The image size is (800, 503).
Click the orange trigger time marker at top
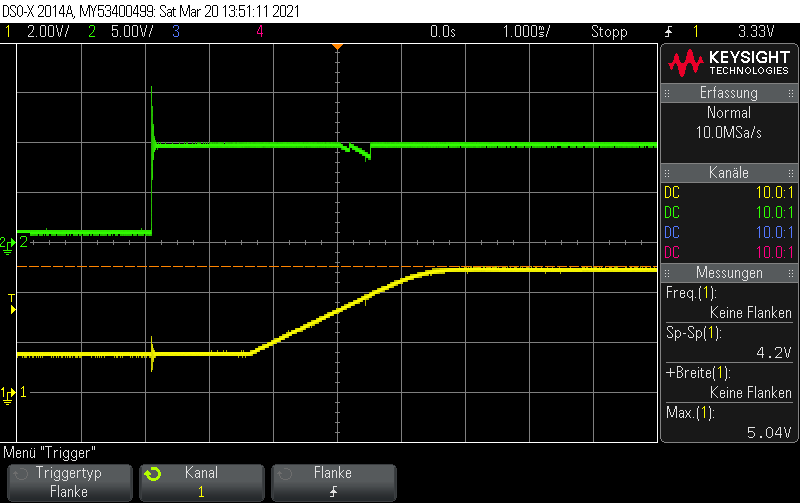(x=337, y=47)
